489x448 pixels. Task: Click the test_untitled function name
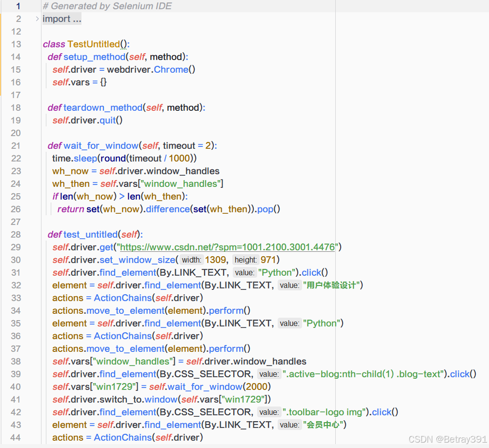(x=90, y=234)
